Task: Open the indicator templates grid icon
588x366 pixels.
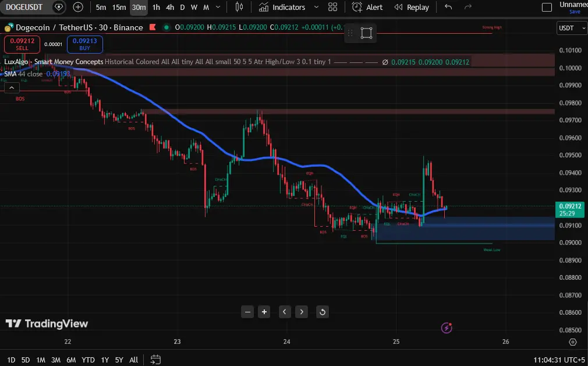Action: (332, 7)
